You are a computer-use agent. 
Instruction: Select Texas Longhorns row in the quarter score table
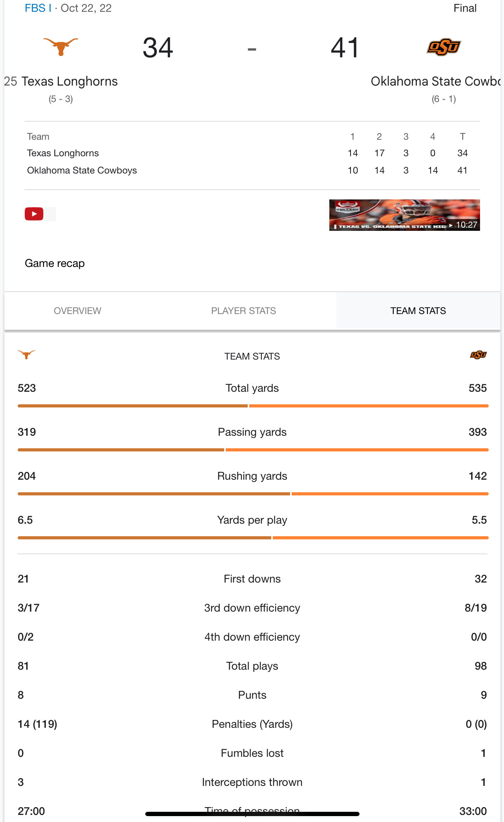pos(252,153)
